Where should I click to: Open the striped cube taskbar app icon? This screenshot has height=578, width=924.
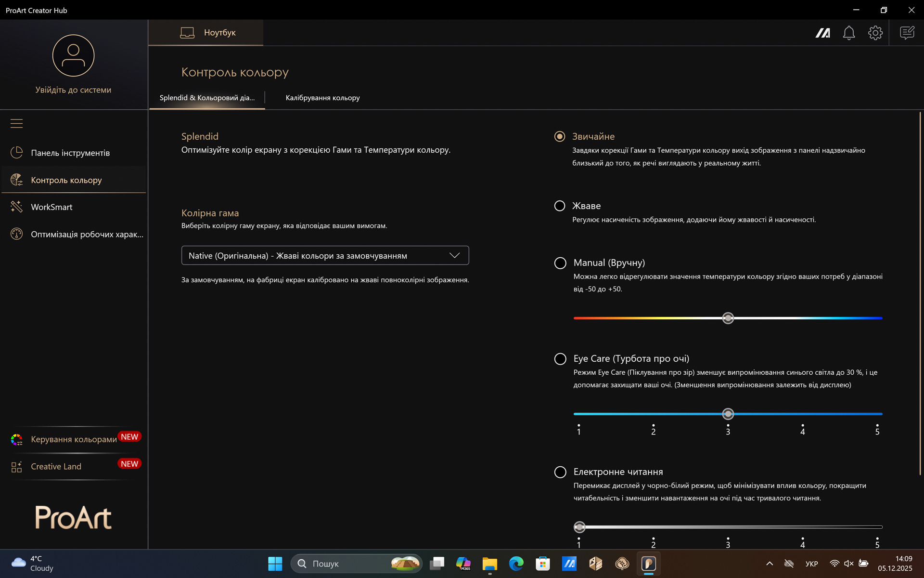point(596,564)
